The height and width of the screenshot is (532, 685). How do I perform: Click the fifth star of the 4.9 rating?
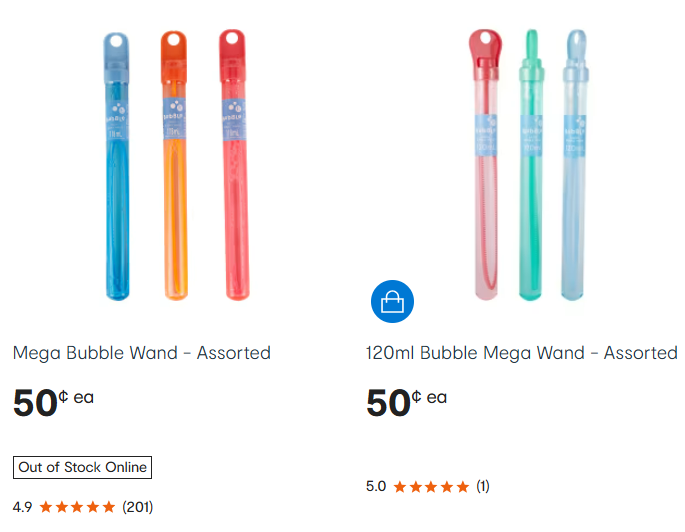[109, 507]
